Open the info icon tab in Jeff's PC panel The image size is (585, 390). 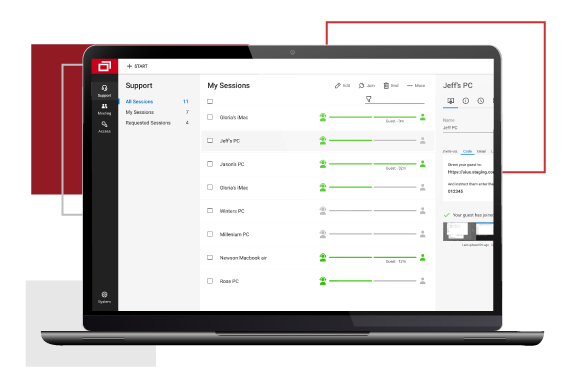click(x=466, y=101)
